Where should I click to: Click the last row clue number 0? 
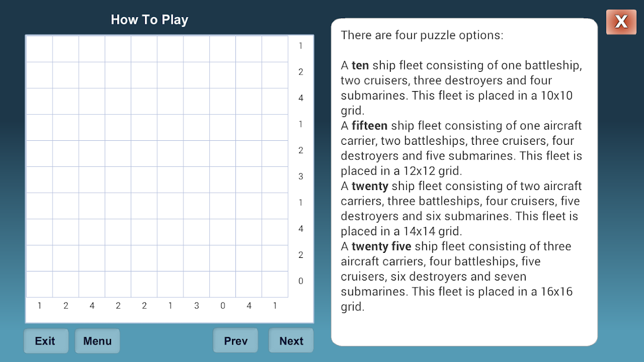300,281
